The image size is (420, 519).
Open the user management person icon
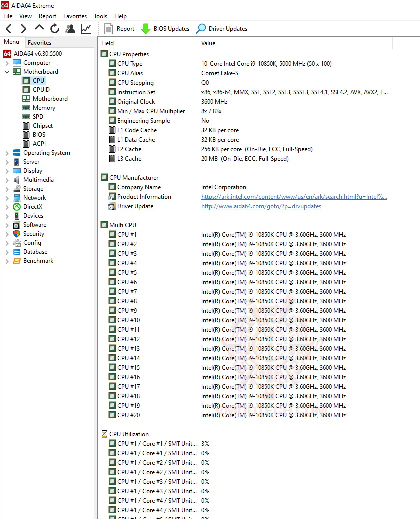70,29
